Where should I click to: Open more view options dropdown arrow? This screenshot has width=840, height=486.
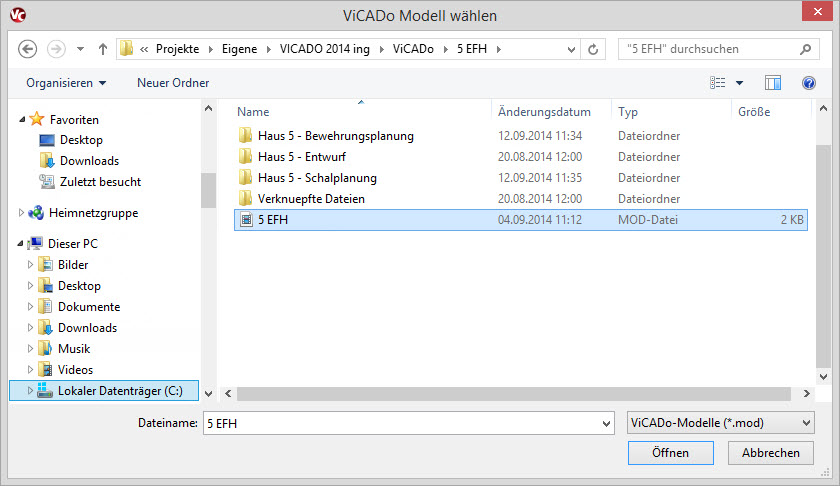[739, 83]
